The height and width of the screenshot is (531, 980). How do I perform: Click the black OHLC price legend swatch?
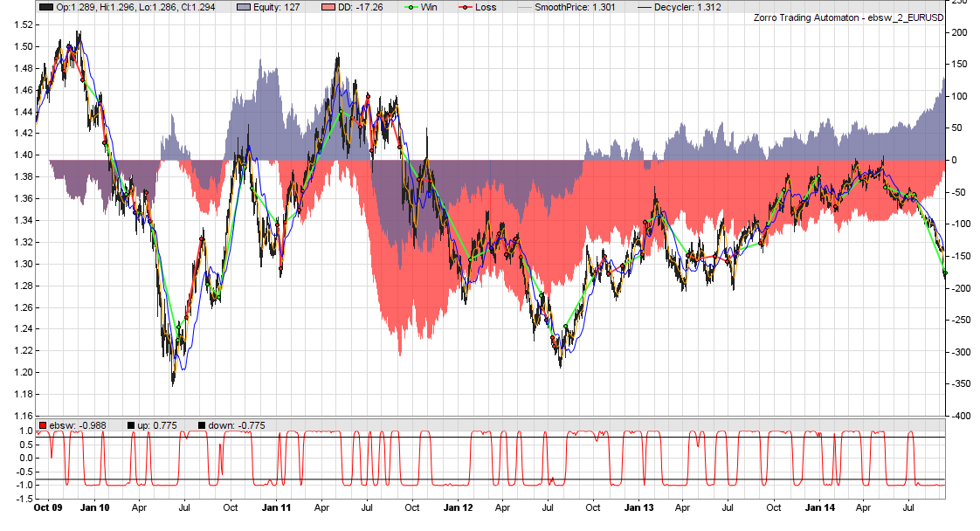[x=46, y=8]
